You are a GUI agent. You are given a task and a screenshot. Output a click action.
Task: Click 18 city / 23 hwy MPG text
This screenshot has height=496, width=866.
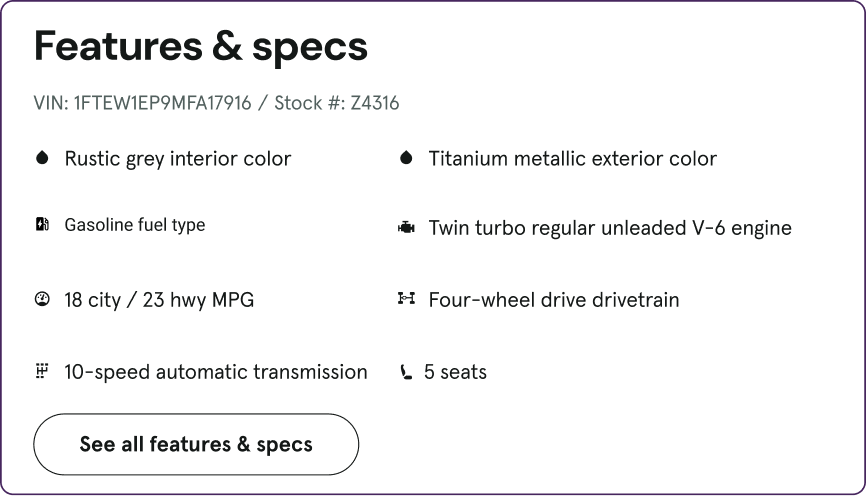pyautogui.click(x=159, y=300)
